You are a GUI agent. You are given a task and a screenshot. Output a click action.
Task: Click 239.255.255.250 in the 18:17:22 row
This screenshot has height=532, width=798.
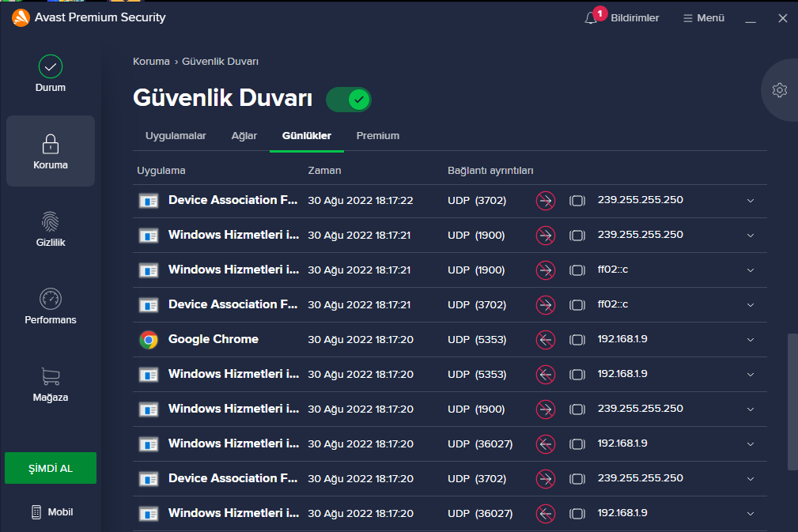click(x=641, y=199)
